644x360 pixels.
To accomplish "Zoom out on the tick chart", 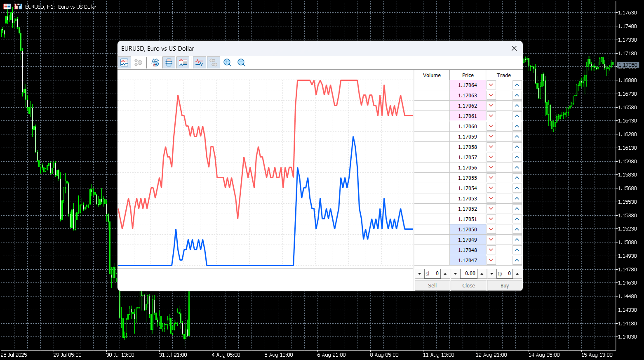I will click(242, 63).
